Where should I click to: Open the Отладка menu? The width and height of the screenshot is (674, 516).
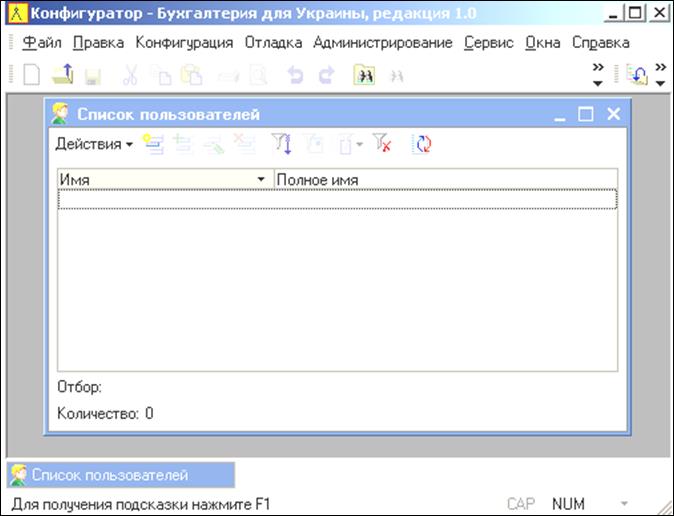coord(273,43)
